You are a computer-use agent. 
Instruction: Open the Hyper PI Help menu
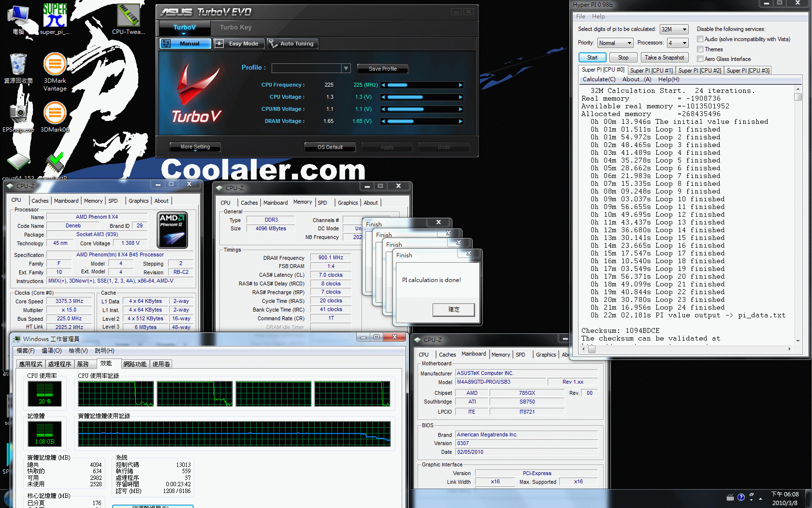(x=598, y=16)
